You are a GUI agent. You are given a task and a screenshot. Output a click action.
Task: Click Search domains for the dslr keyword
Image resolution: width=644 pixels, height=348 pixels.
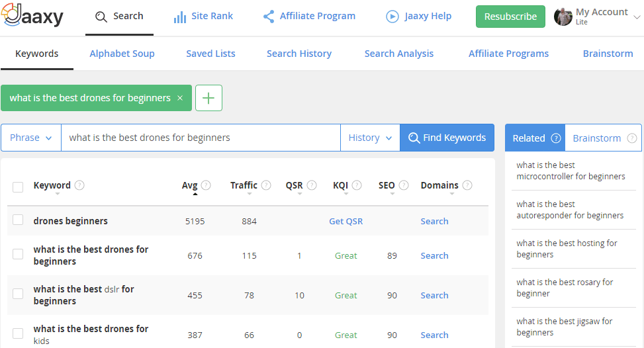tap(434, 296)
